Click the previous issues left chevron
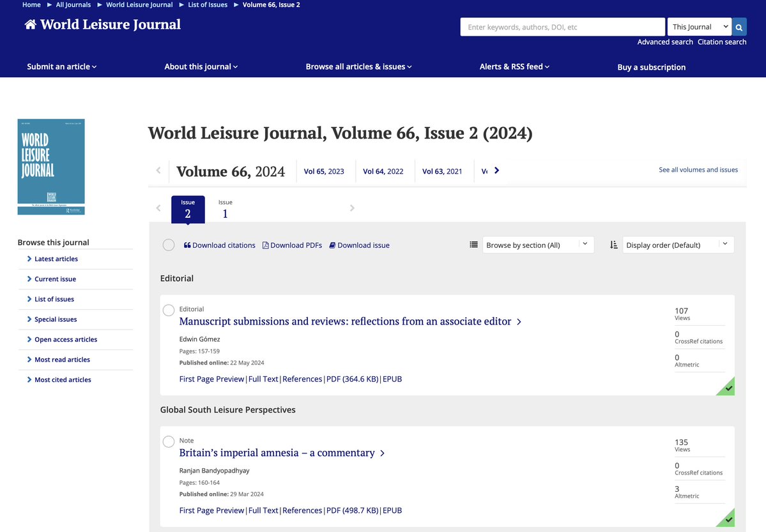The image size is (766, 532). point(158,208)
